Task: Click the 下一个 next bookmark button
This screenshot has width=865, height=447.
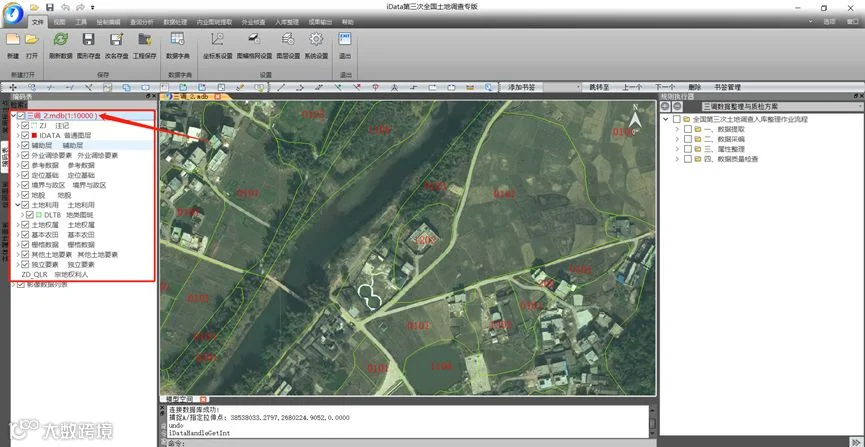Action: pyautogui.click(x=665, y=87)
